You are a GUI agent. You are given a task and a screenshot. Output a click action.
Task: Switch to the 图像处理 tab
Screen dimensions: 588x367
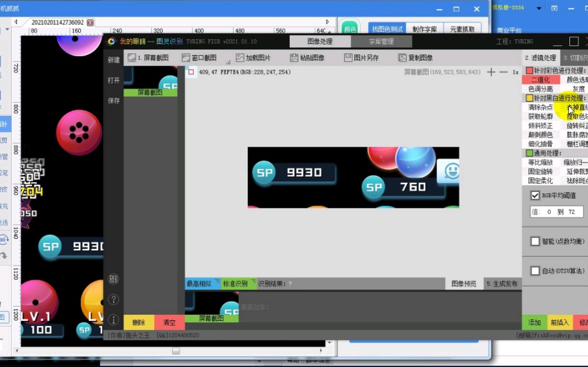pos(320,42)
